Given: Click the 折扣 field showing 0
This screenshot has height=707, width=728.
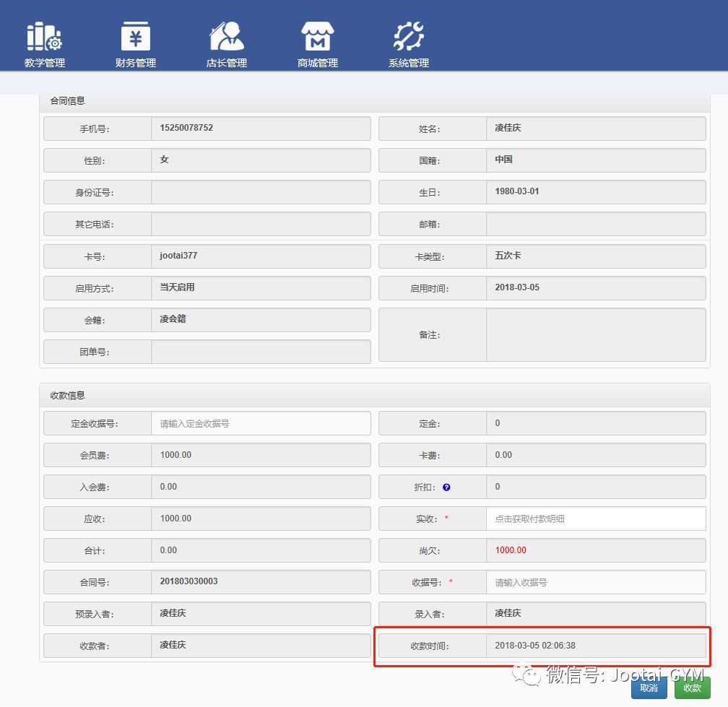Looking at the screenshot, I should coord(596,487).
